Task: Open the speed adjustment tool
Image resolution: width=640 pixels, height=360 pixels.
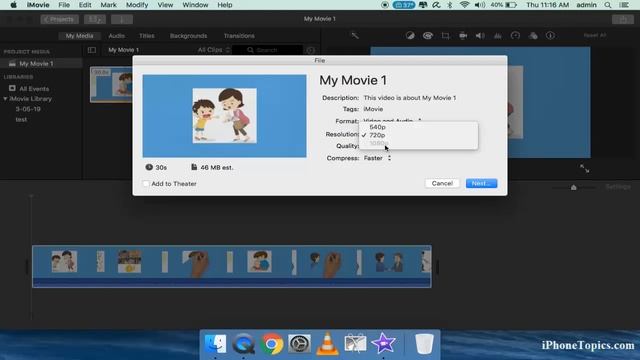Action: (x=515, y=36)
